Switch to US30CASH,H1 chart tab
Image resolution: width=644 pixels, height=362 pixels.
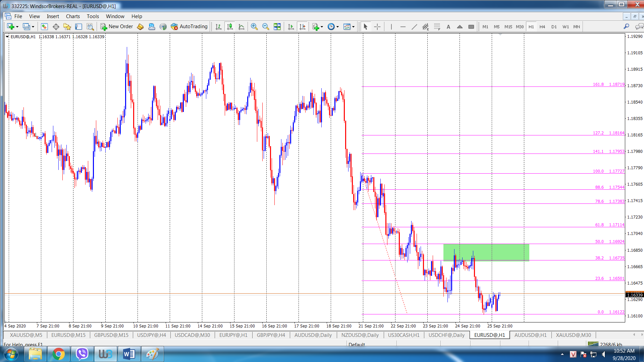tap(404, 335)
